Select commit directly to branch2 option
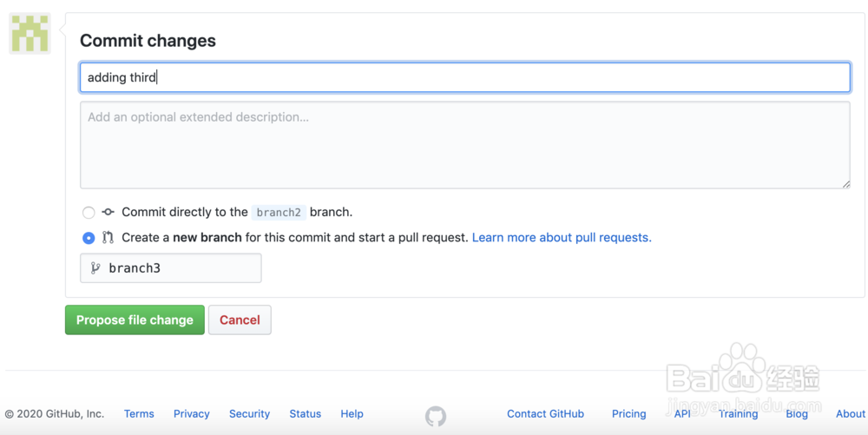Screen dimensions: 868x435 tap(89, 213)
